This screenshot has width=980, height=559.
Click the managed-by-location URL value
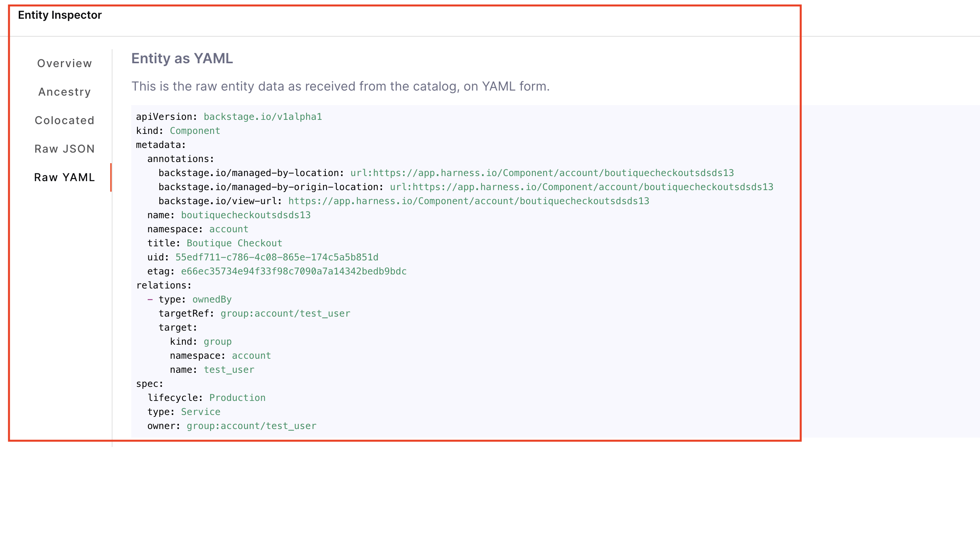(542, 173)
